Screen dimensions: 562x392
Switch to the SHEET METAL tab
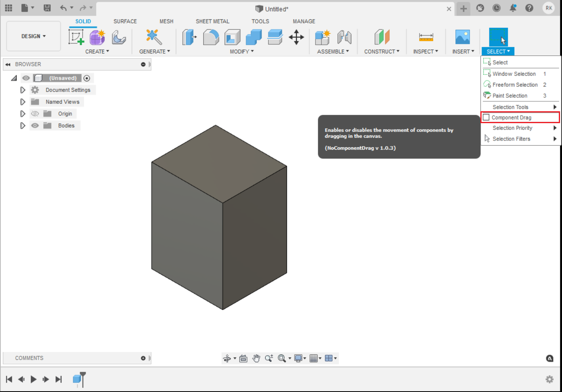point(212,21)
